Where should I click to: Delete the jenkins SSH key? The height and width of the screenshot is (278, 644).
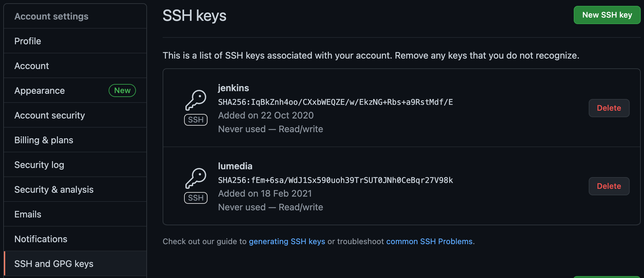point(609,108)
